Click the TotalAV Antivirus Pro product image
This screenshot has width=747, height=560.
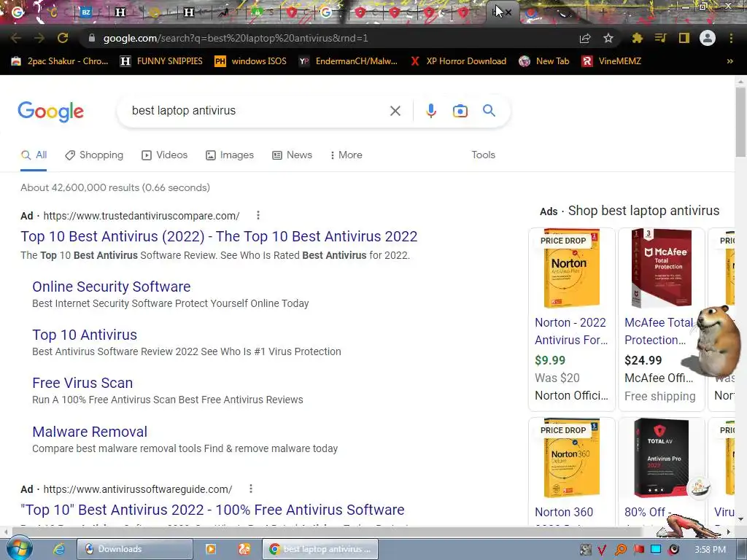click(x=661, y=458)
